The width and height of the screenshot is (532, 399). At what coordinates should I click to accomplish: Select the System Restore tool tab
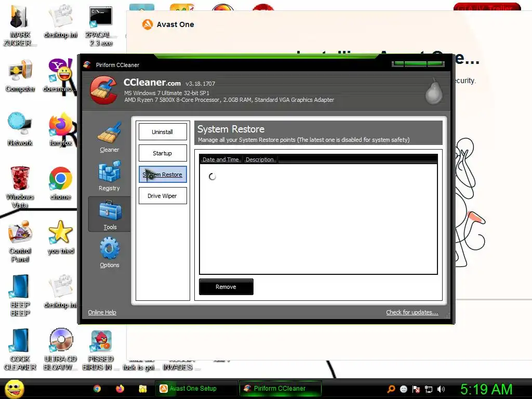(163, 175)
